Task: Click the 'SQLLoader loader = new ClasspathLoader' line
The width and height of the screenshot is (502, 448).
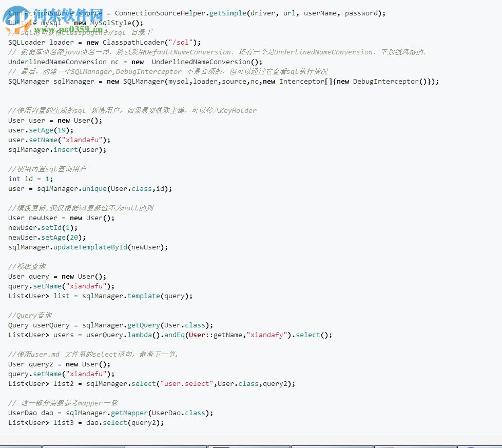Action: click(105, 43)
